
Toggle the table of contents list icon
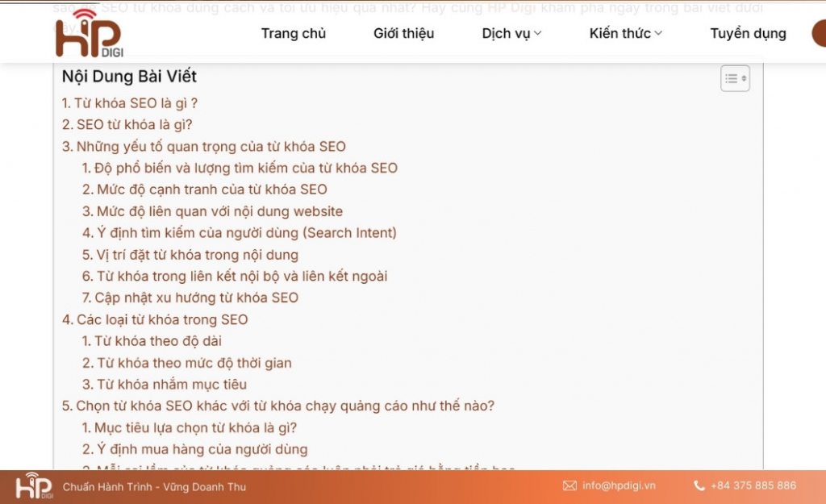coord(735,78)
